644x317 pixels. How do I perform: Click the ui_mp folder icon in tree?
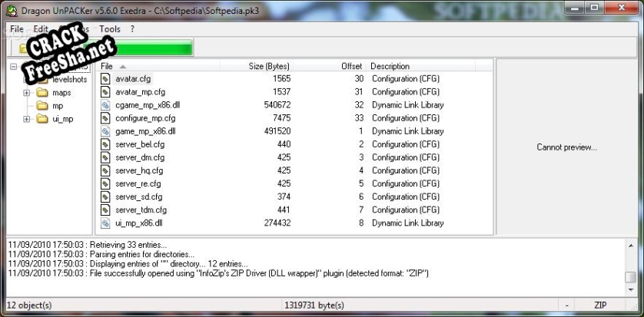42,119
